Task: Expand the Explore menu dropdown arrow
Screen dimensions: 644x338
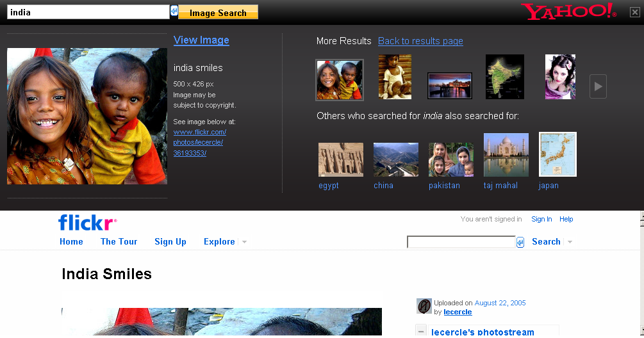Action: (244, 242)
